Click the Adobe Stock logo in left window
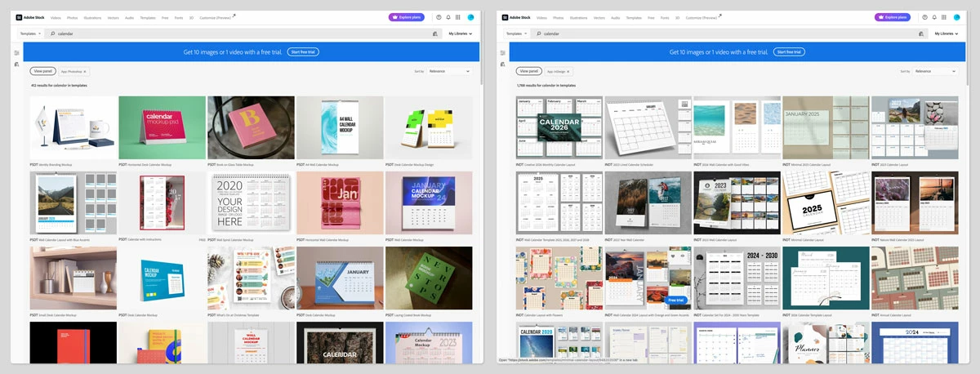This screenshot has height=374, width=980. click(x=29, y=17)
